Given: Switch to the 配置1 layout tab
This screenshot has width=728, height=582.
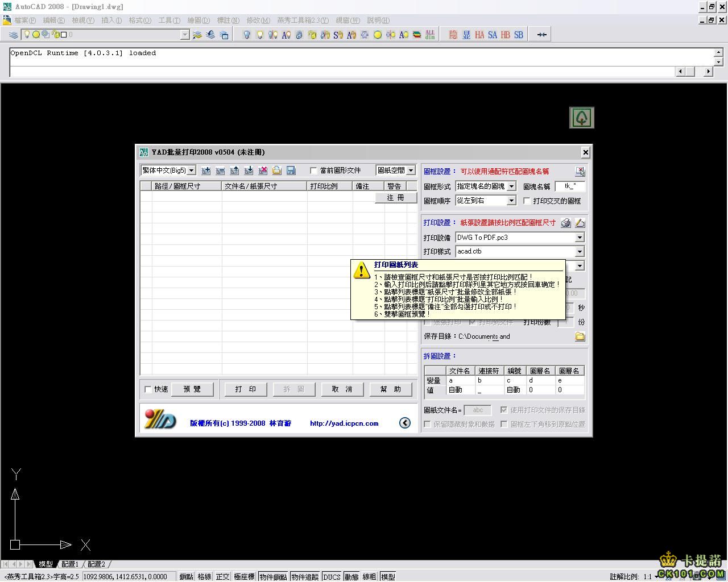Looking at the screenshot, I should (70, 564).
